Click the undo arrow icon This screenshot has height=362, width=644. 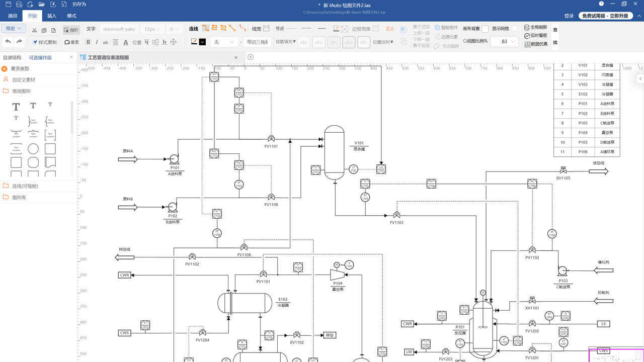point(8,42)
